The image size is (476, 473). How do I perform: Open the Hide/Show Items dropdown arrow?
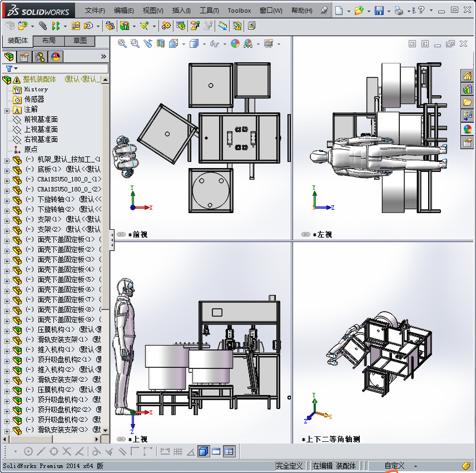(x=225, y=45)
